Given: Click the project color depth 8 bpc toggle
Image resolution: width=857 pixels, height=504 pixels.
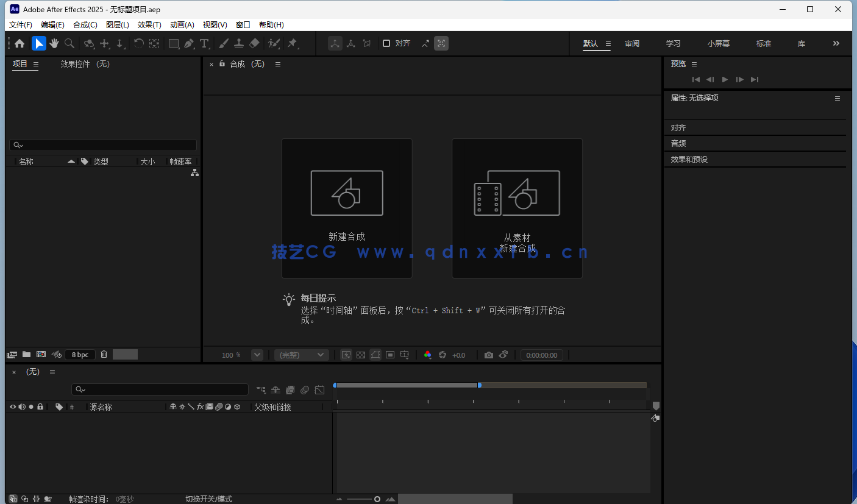Looking at the screenshot, I should click(x=79, y=354).
